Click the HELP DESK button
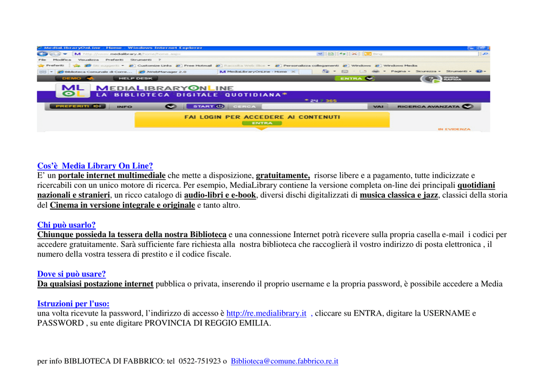Screen dimensions: 555x392 [135, 79]
